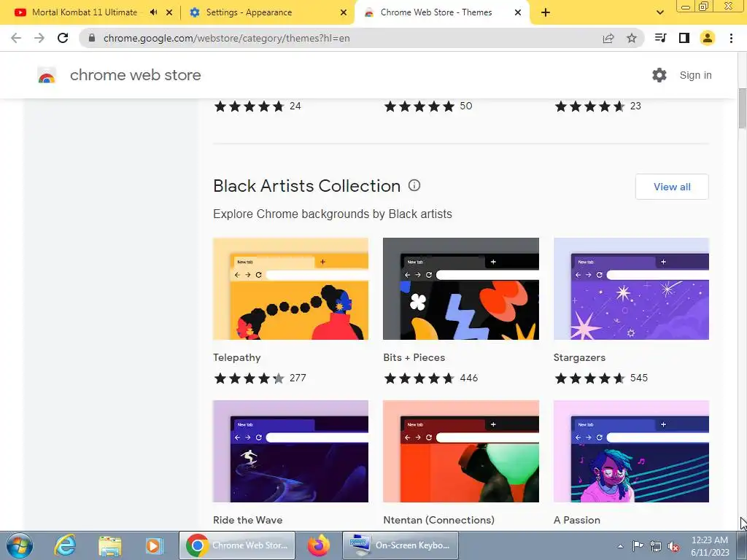Viewport: 747px width, 560px height.
Task: Switch to Mortal Kombat 11 Ultimate tab
Action: click(85, 12)
